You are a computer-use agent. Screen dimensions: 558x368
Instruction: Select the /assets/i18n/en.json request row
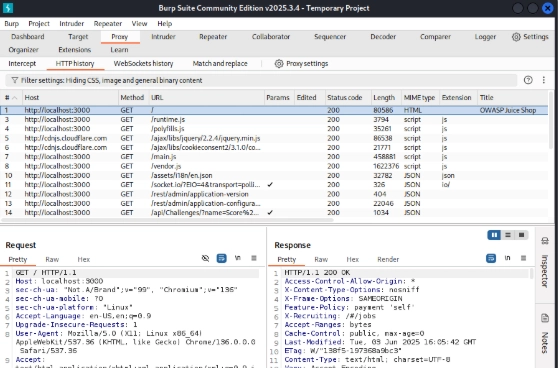274,175
